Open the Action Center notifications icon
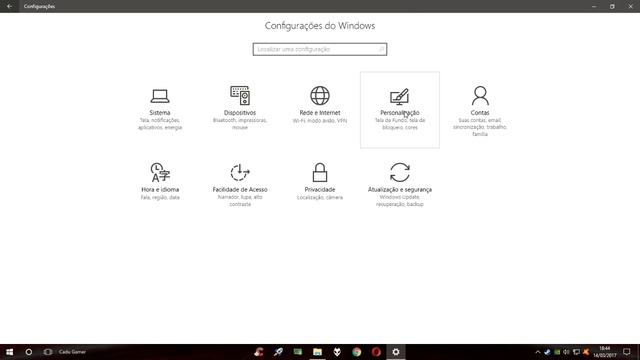The width and height of the screenshot is (640, 360). click(627, 352)
